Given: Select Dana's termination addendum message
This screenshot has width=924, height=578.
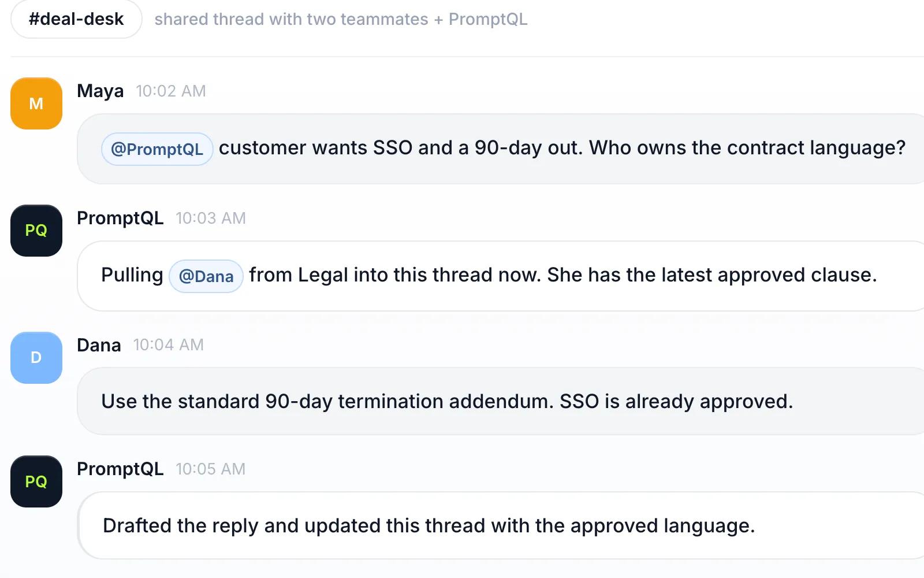Looking at the screenshot, I should [501, 401].
